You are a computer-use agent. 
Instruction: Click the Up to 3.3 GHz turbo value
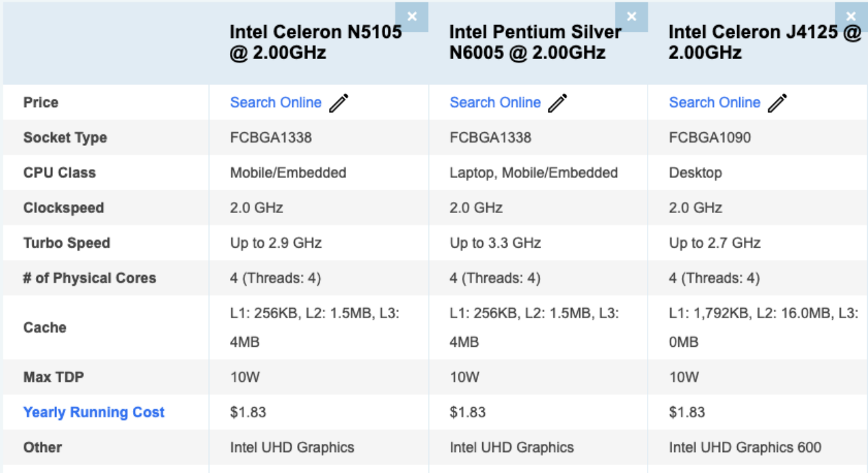click(495, 243)
